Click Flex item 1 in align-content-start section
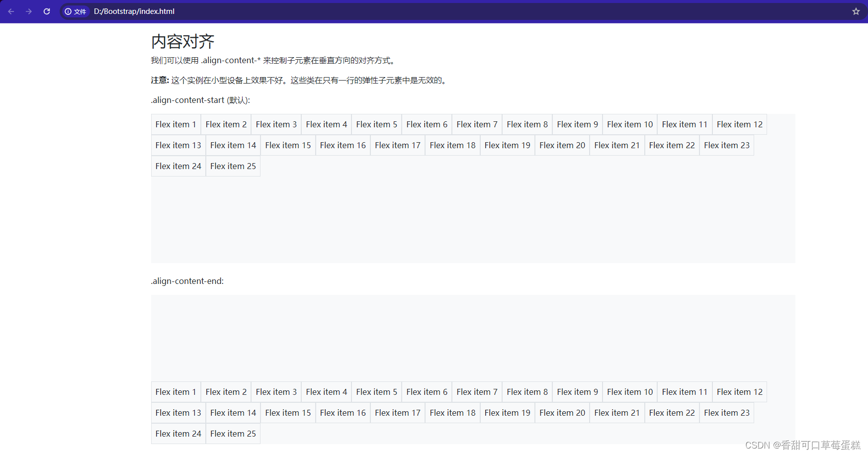This screenshot has width=868, height=455. [x=175, y=124]
